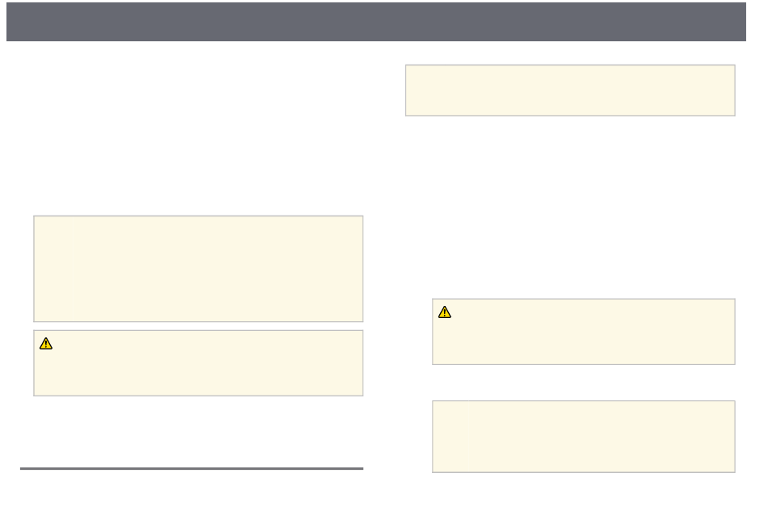Click the white gap between the two right lower boxes

pos(584,383)
